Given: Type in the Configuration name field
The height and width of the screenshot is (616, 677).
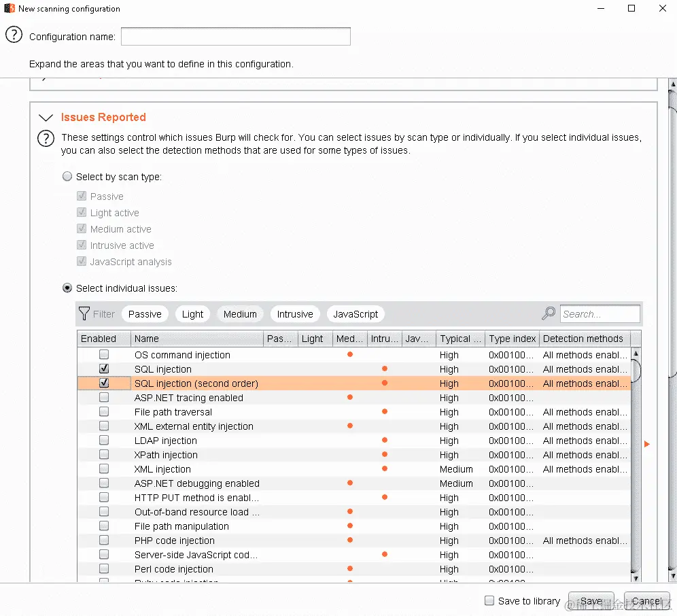Looking at the screenshot, I should pos(236,36).
